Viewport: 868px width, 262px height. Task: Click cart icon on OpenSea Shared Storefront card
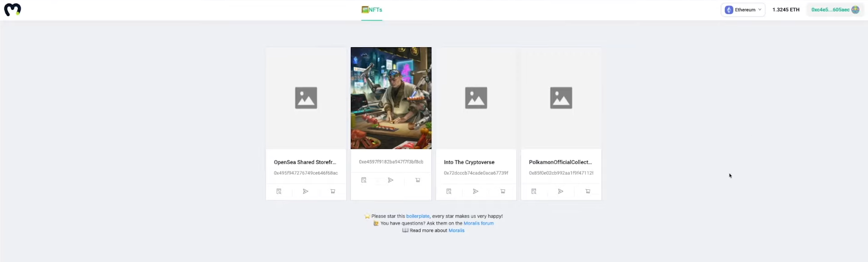pyautogui.click(x=333, y=191)
